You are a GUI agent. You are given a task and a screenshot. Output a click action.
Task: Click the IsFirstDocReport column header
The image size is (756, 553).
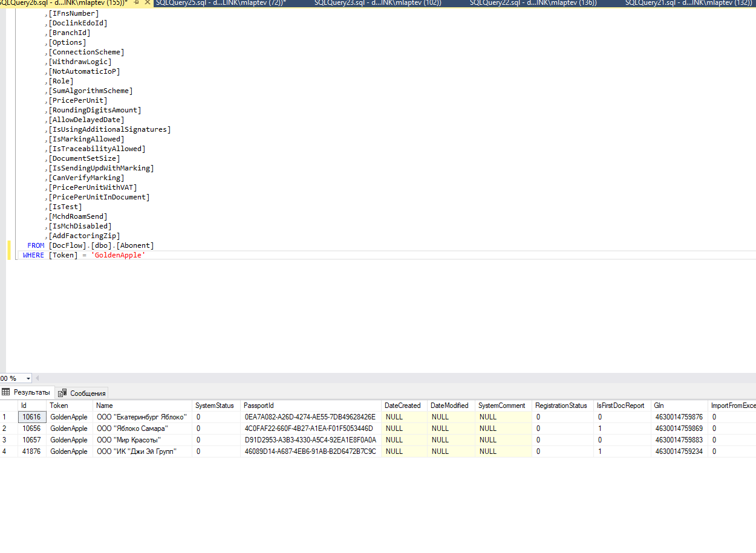622,406
